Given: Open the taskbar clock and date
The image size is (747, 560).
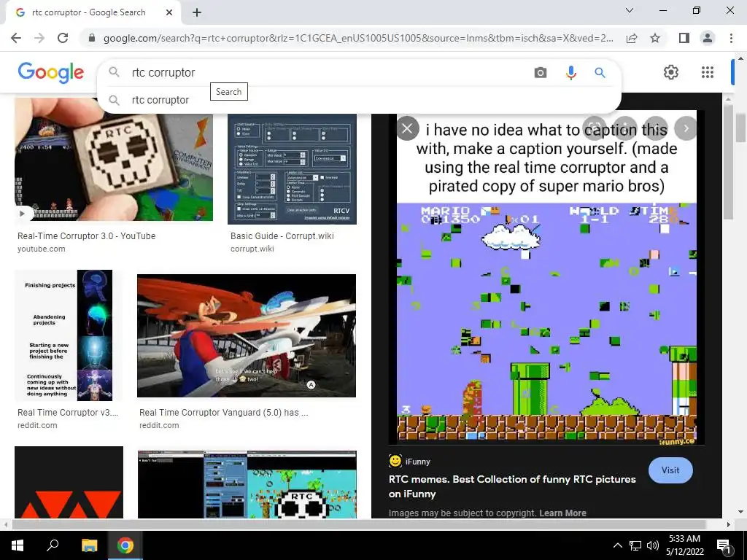Looking at the screenshot, I should pyautogui.click(x=684, y=545).
